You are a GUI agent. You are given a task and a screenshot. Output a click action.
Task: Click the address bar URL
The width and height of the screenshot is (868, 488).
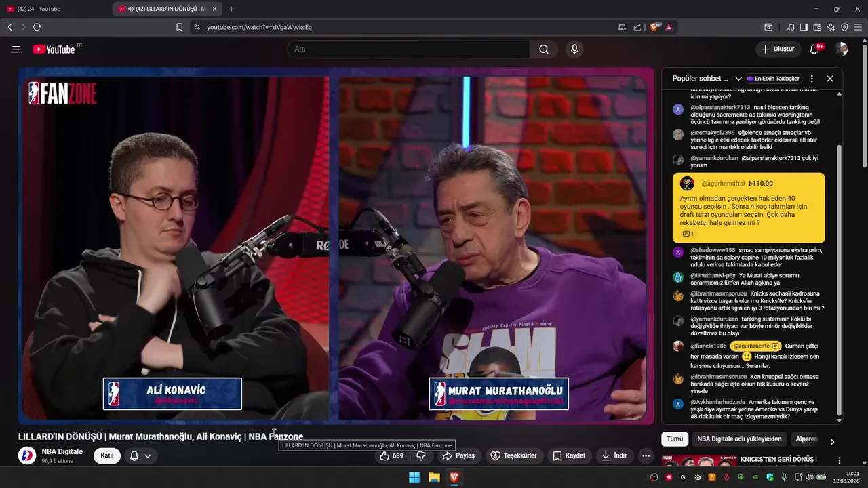[259, 27]
